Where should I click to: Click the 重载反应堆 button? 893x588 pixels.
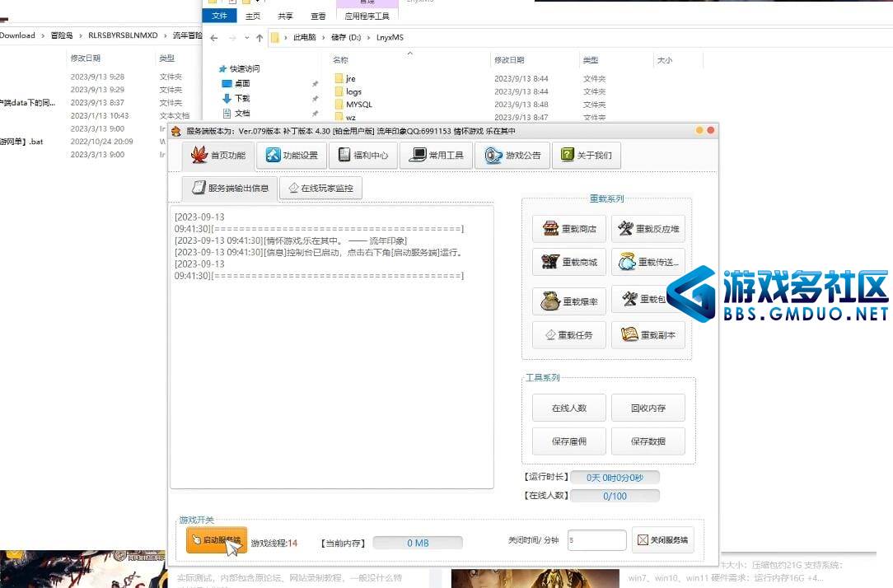(648, 229)
